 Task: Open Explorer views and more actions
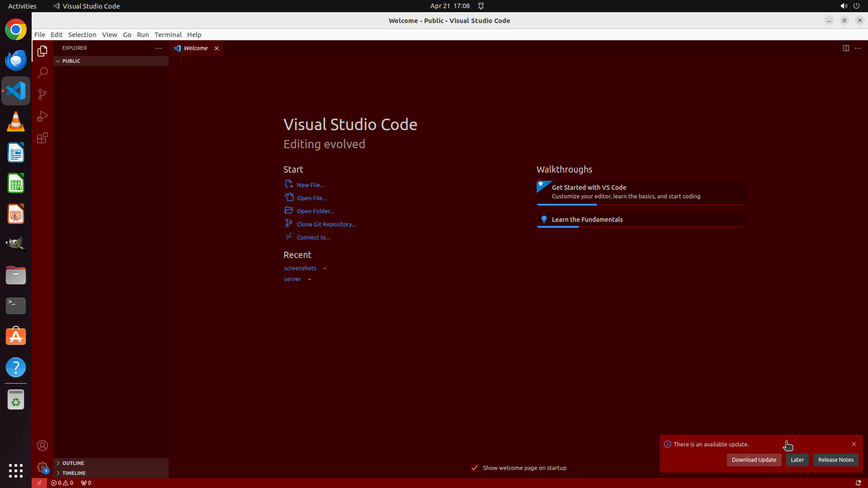[159, 48]
